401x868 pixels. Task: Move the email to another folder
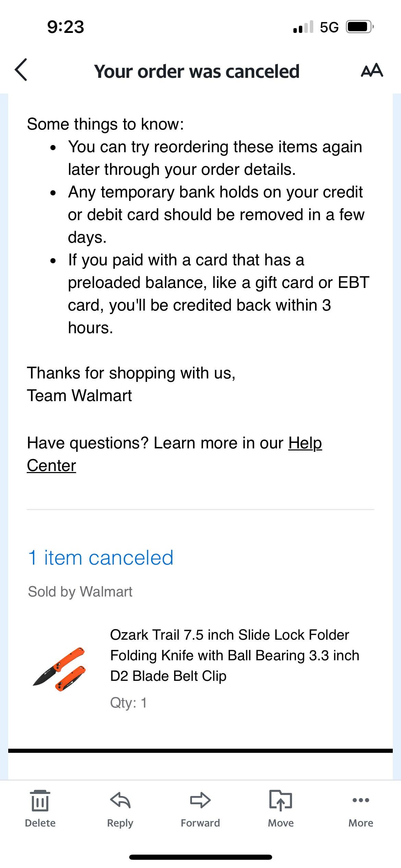click(281, 807)
